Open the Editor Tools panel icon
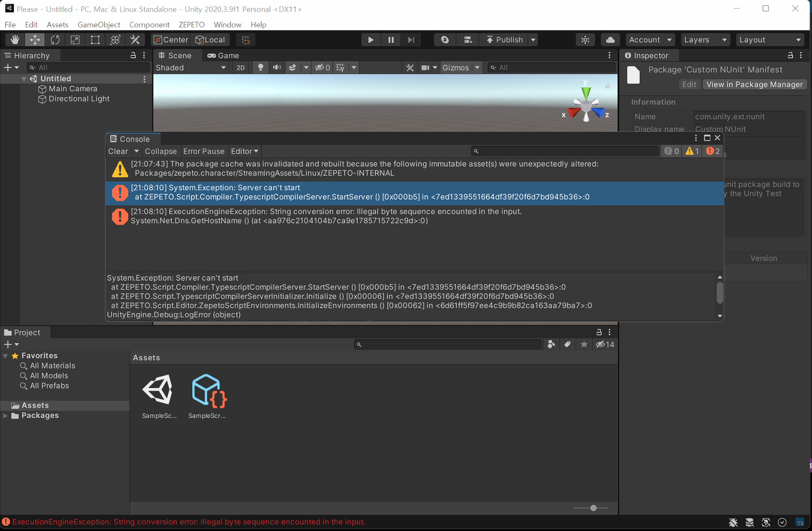 tap(135, 40)
